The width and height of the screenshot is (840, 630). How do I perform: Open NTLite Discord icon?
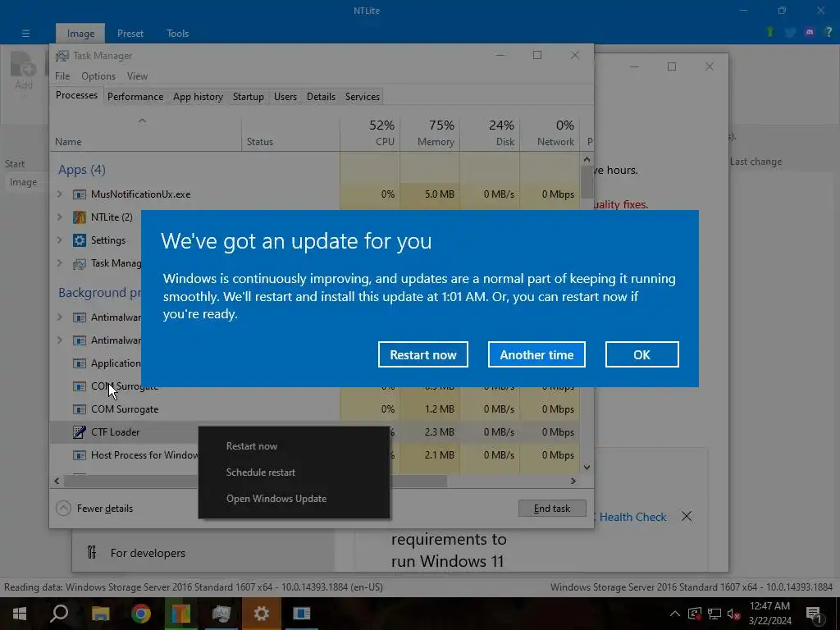tap(810, 32)
